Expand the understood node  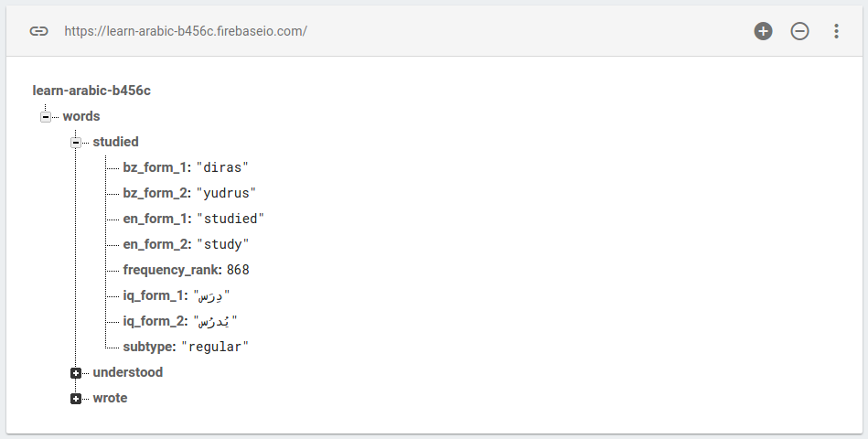tap(76, 373)
